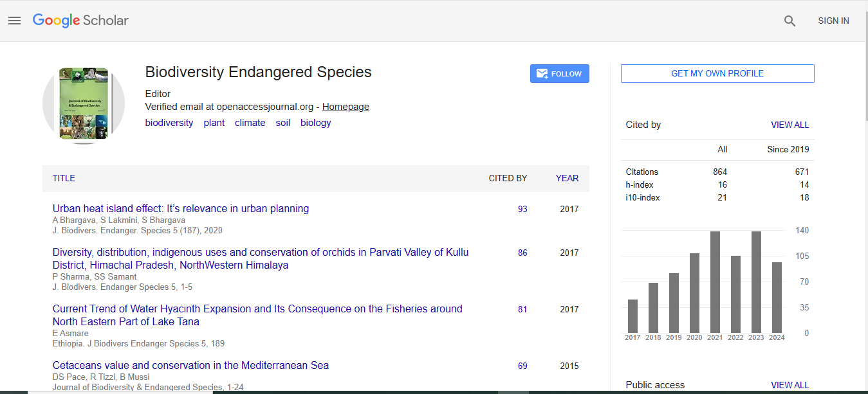Click the 2021 bar in citations chart
Viewport: 868px width, 394px height.
click(x=715, y=281)
